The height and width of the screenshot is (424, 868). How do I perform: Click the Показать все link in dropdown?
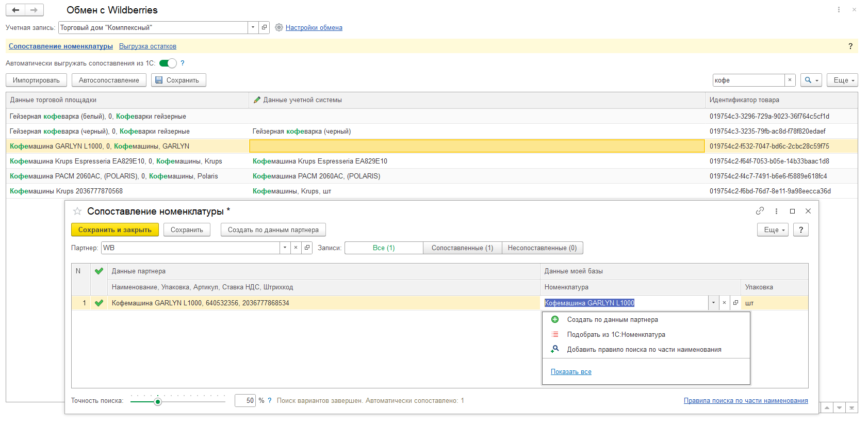click(571, 371)
